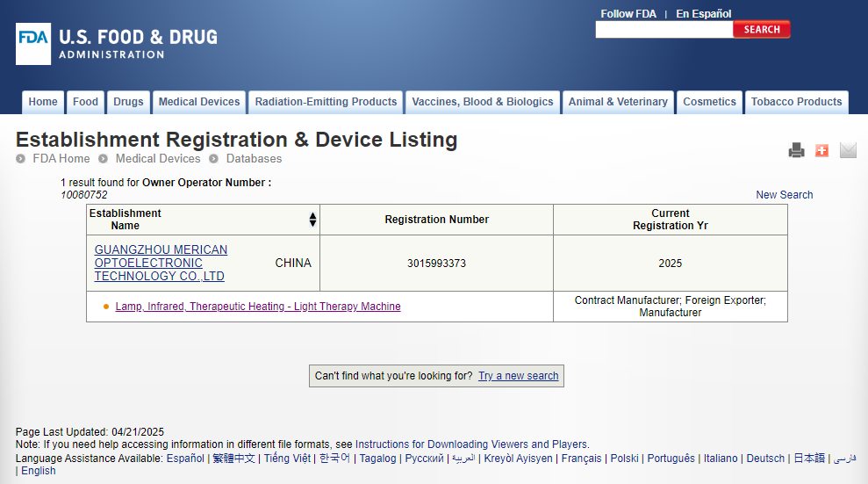This screenshot has height=484, width=868.
Task: Open the Food tab
Action: point(85,102)
